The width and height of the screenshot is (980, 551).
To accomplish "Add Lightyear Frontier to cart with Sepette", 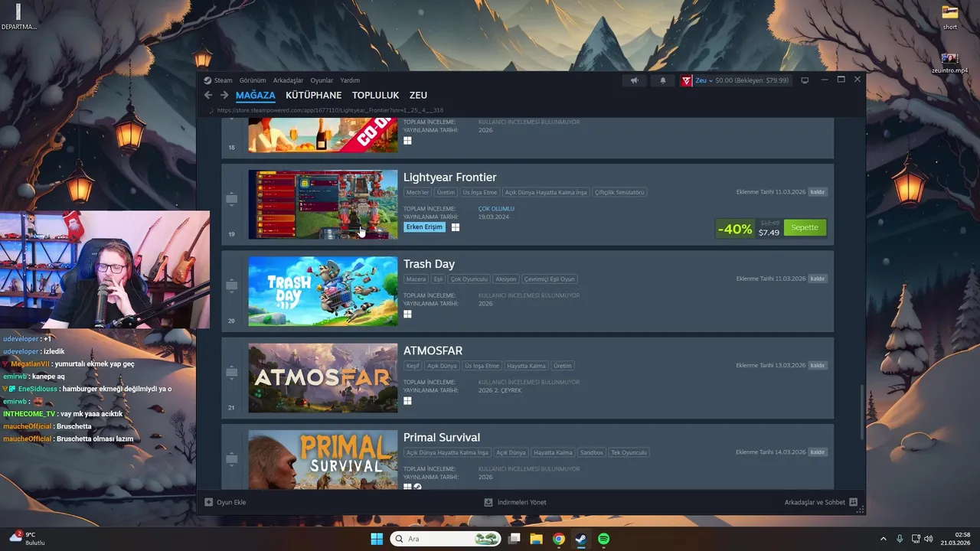I will [805, 227].
